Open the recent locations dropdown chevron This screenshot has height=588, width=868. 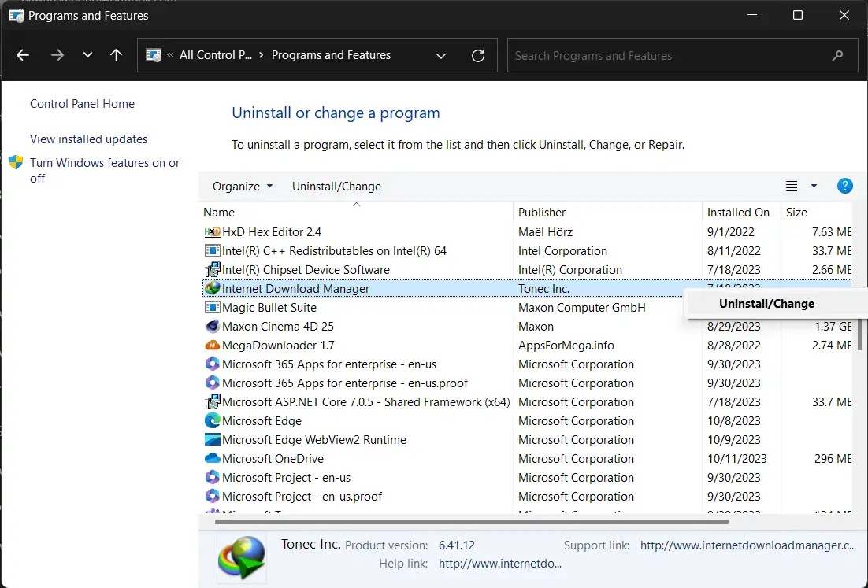coord(87,55)
